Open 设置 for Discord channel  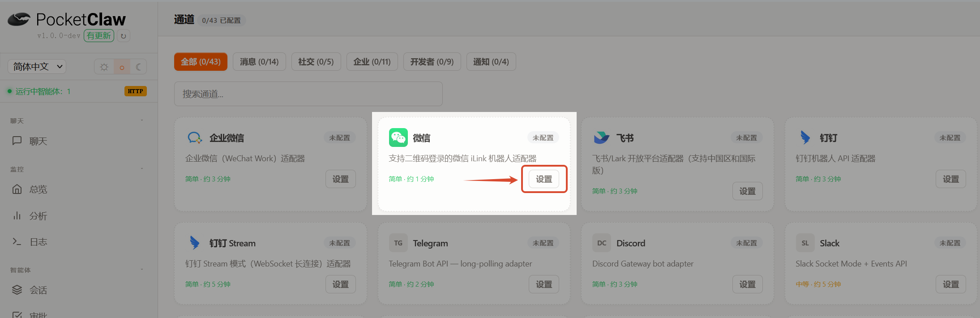pyautogui.click(x=748, y=284)
